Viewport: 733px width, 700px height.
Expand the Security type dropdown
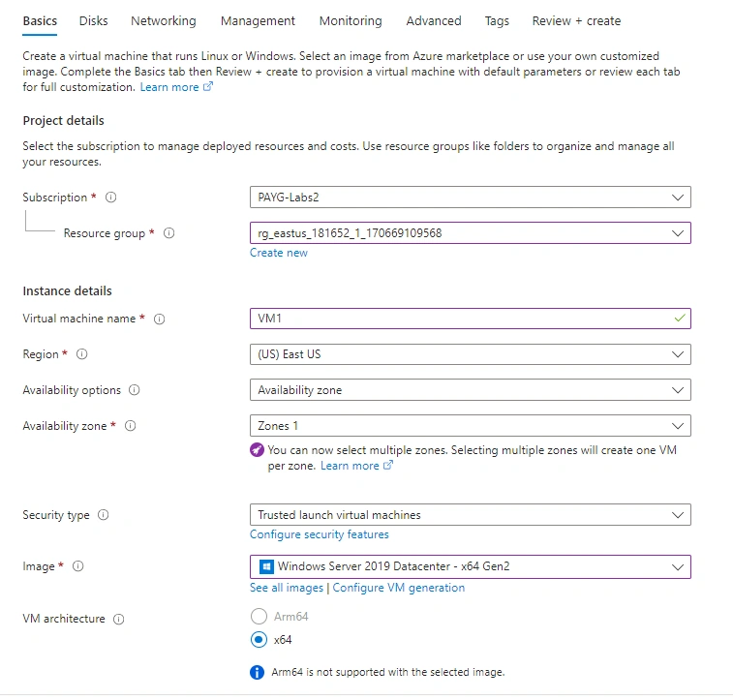(x=471, y=514)
